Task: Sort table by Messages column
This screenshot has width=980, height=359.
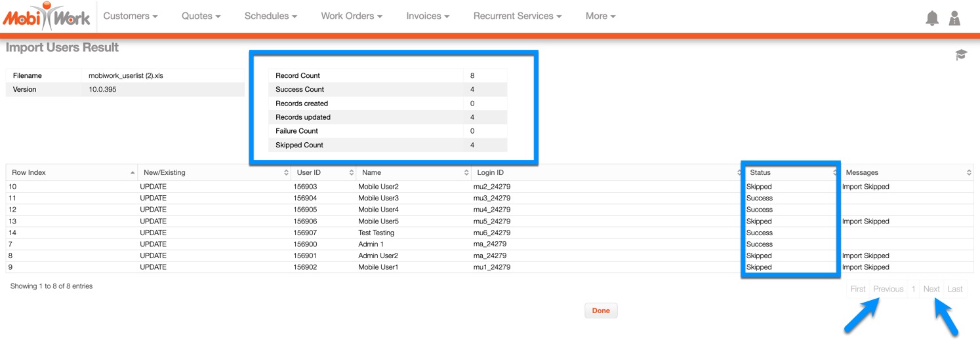Action: tap(907, 172)
